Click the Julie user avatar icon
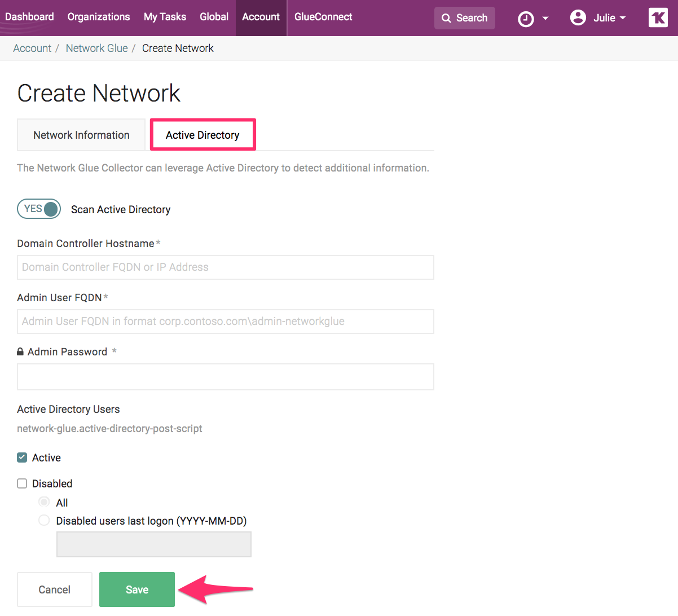Image resolution: width=678 pixels, height=616 pixels. (578, 18)
